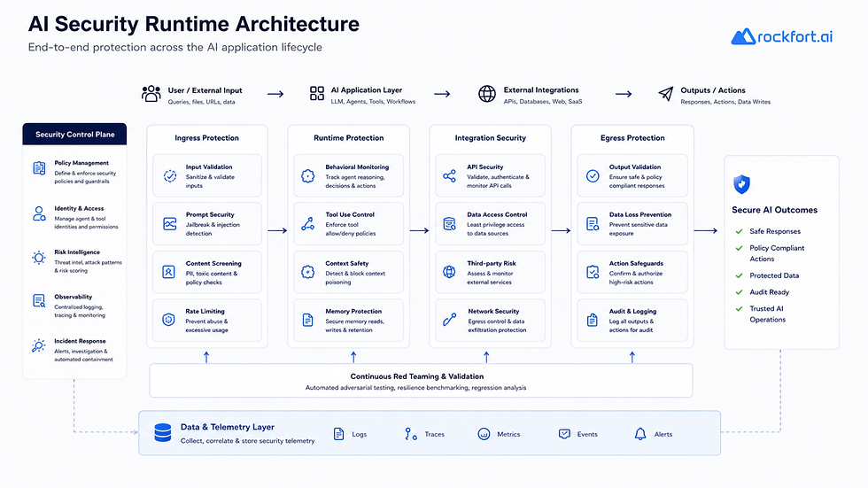The image size is (868, 488).
Task: Click the Events icon
Action: tap(564, 434)
